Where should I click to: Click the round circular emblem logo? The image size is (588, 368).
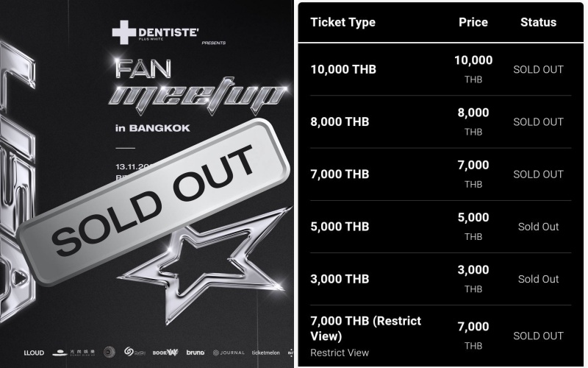[x=109, y=353]
